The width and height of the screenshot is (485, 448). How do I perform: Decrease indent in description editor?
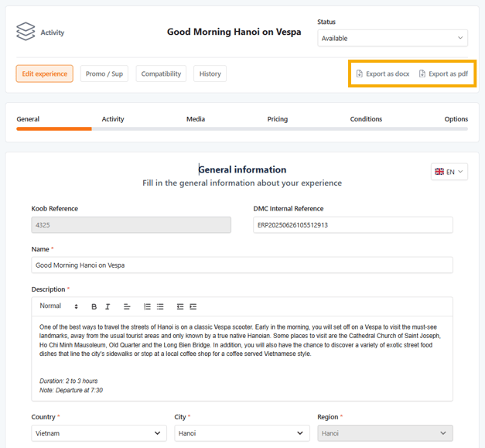pos(180,307)
